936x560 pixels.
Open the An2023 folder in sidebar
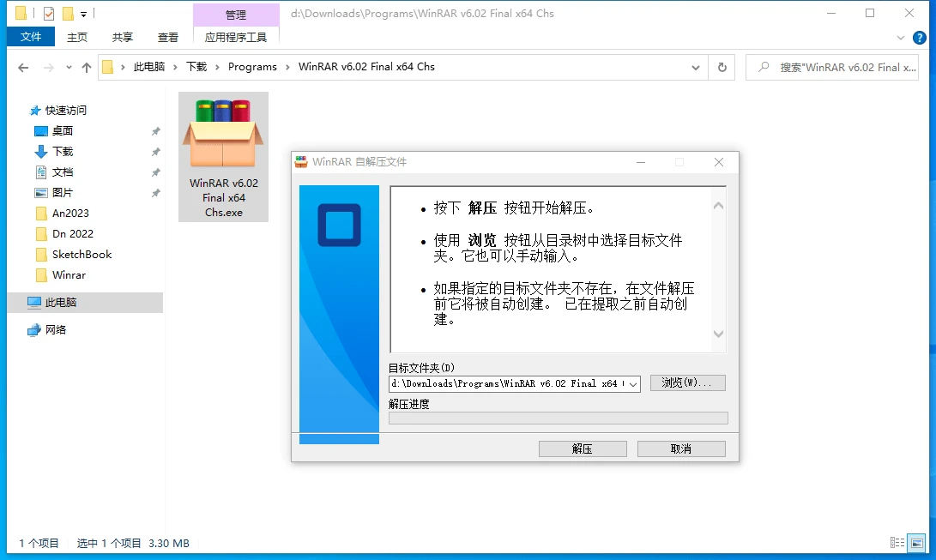[x=69, y=213]
